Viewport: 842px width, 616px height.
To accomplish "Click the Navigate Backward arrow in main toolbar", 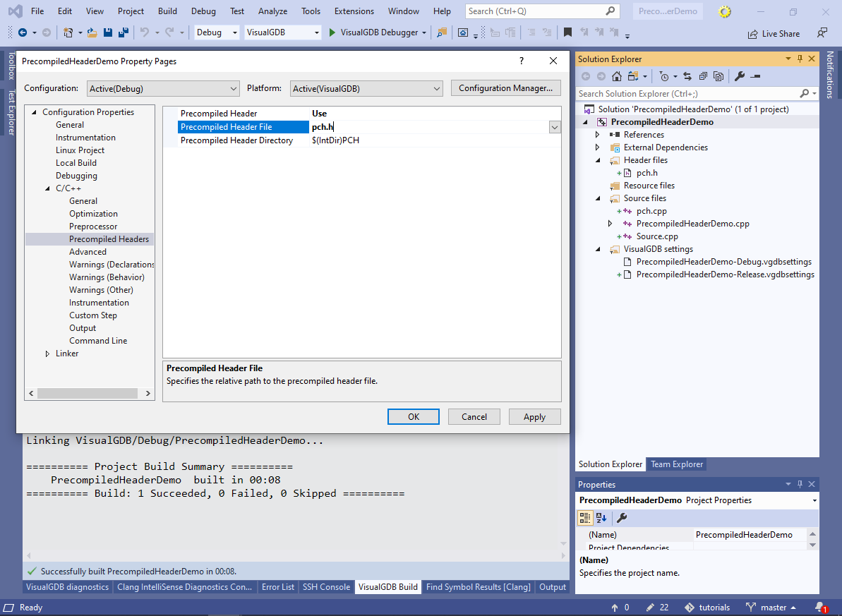I will tap(23, 32).
